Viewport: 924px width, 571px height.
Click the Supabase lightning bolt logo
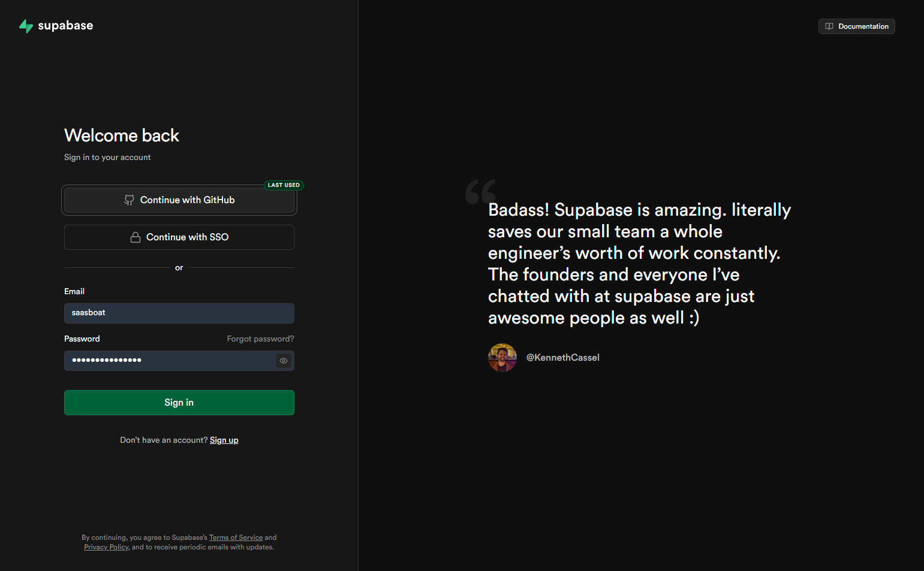26,26
